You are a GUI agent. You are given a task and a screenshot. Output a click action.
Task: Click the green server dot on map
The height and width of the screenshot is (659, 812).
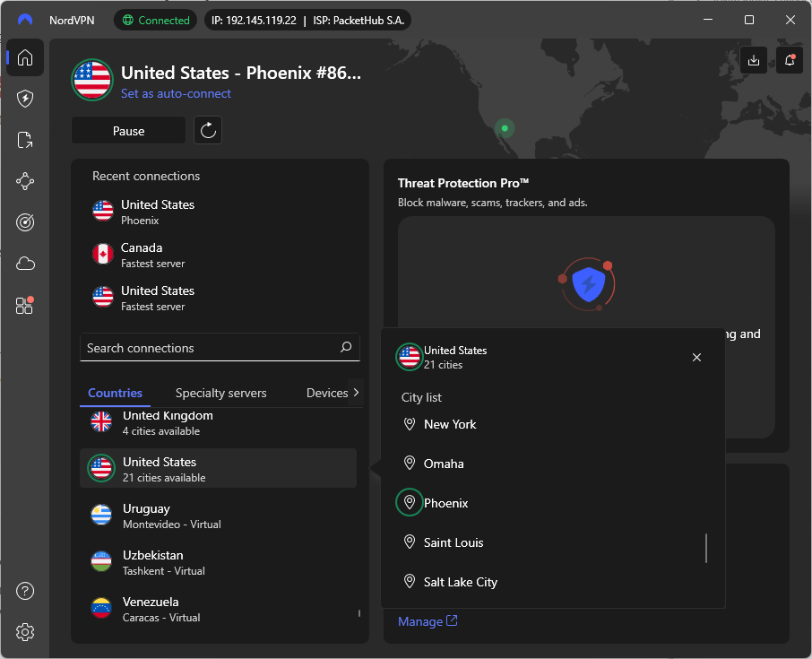click(505, 128)
